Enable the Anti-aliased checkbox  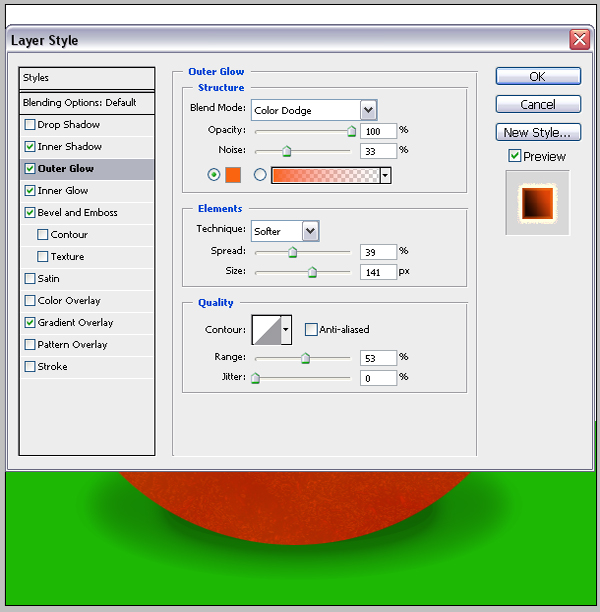(x=311, y=329)
